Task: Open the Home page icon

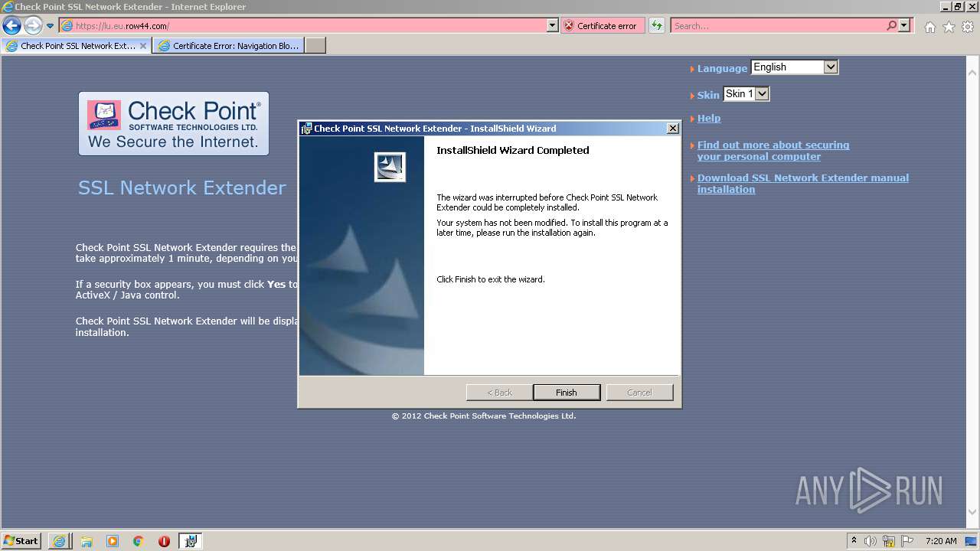Action: pos(929,27)
